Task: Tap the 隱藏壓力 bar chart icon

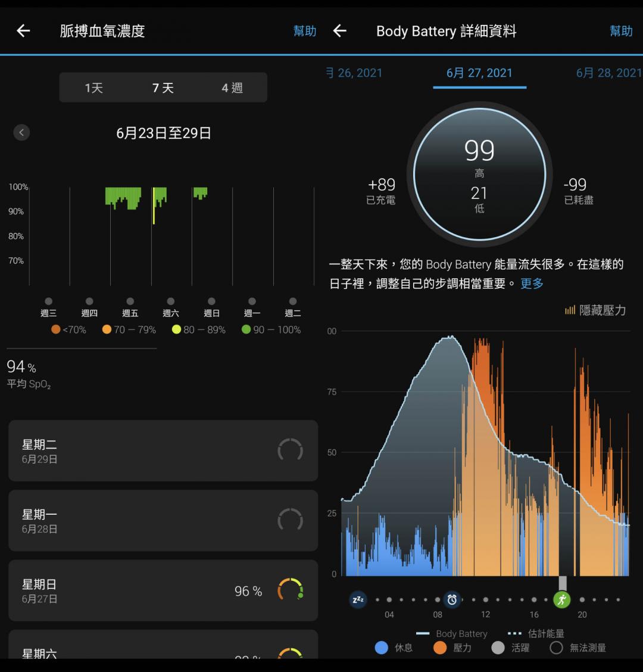Action: click(570, 310)
